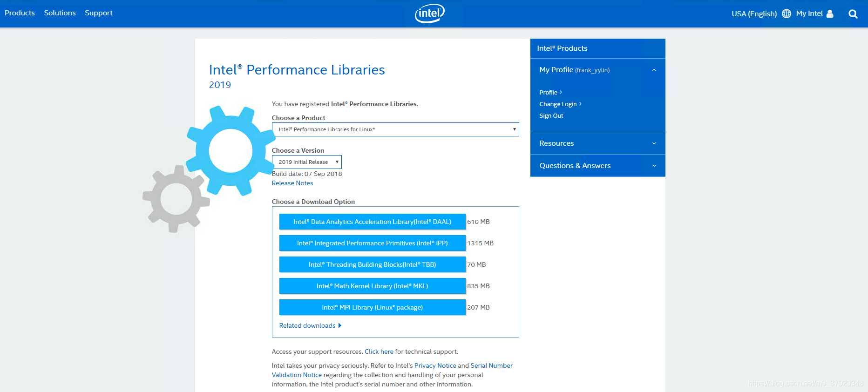Click Sign Out
Screen dimensions: 868x392
click(551, 115)
